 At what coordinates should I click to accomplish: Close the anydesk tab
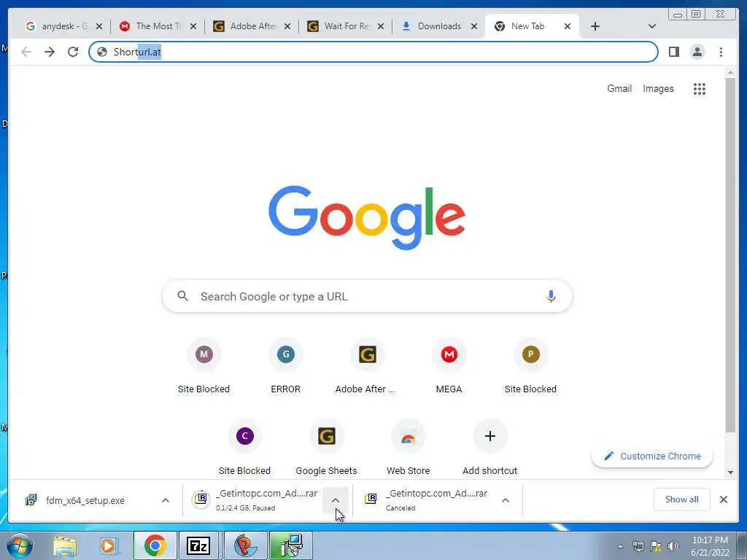99,27
